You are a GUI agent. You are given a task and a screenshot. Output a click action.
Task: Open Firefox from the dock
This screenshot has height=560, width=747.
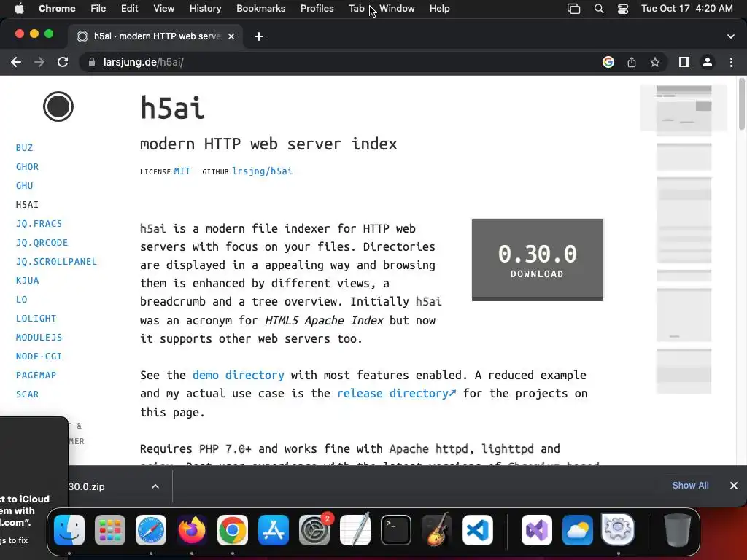coord(192,530)
